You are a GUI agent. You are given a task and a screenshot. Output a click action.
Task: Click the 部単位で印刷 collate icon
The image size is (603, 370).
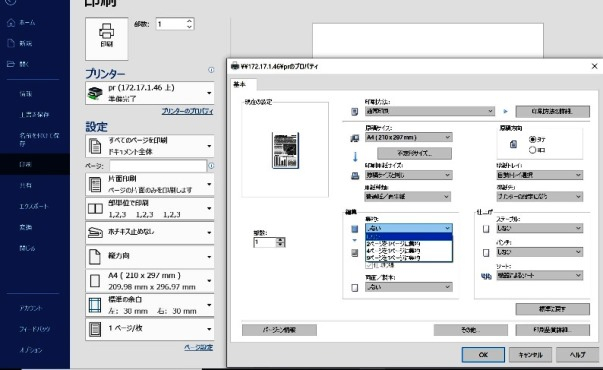[95, 209]
